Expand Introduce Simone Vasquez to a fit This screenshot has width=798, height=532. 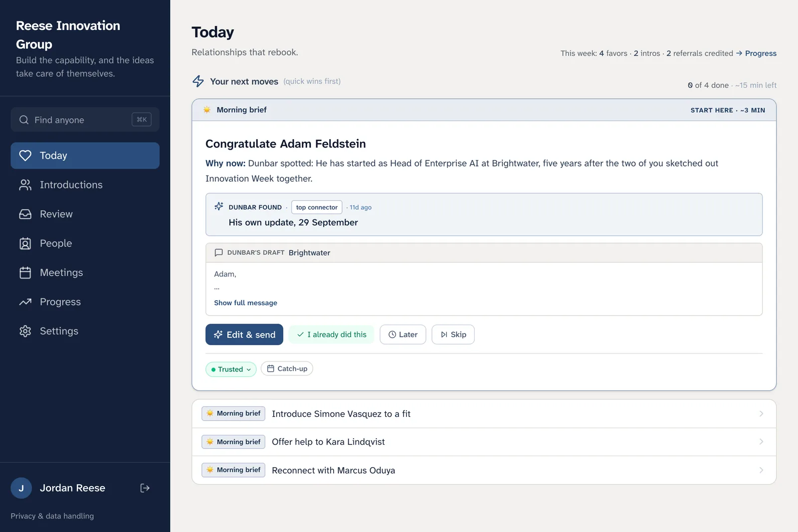(484, 414)
